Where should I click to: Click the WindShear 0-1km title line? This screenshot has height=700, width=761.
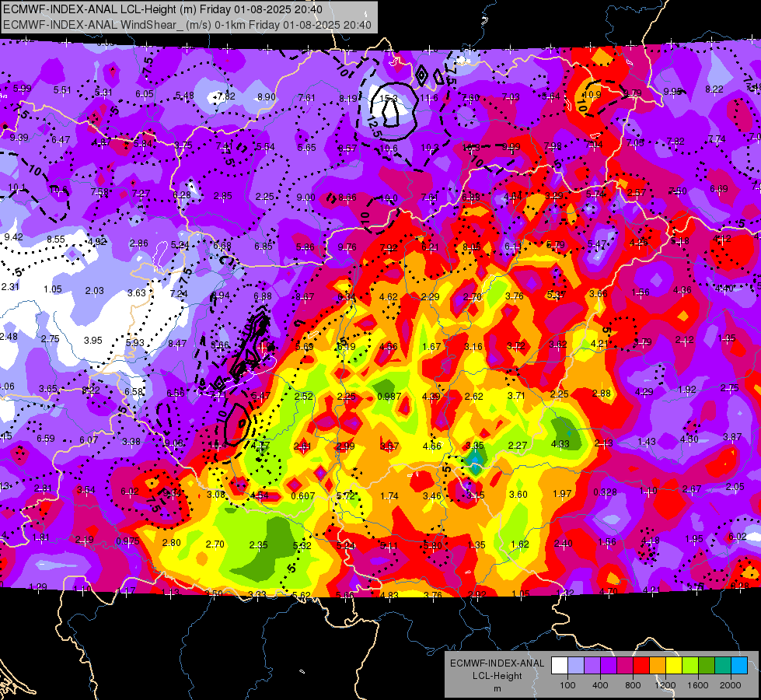[x=187, y=25]
